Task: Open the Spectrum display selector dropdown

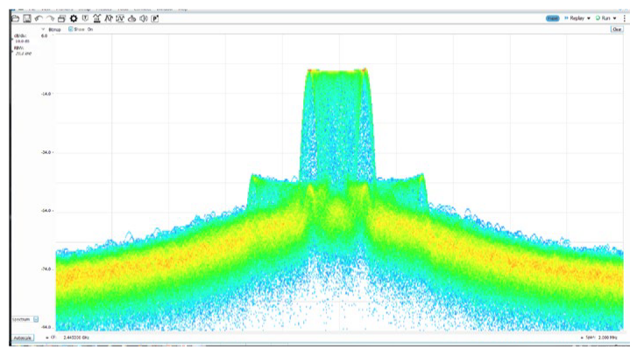Action: 36,318
